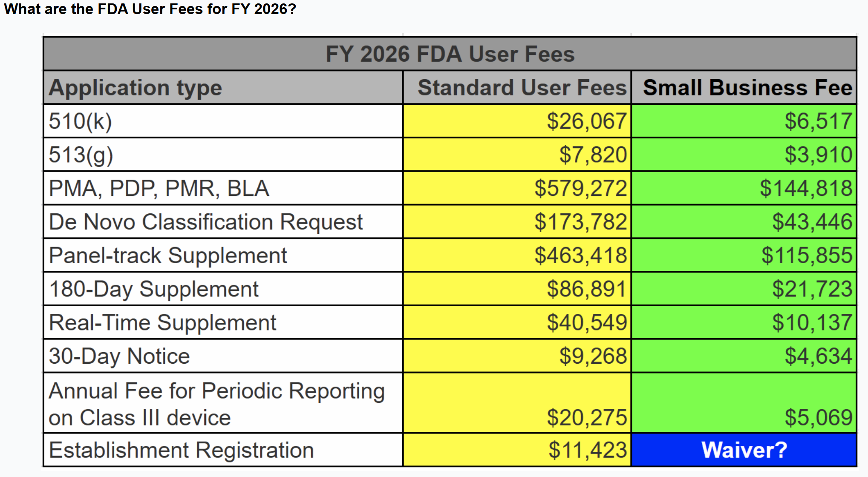Click the "Waiver?" blue cell
The image size is (868, 477).
click(744, 450)
